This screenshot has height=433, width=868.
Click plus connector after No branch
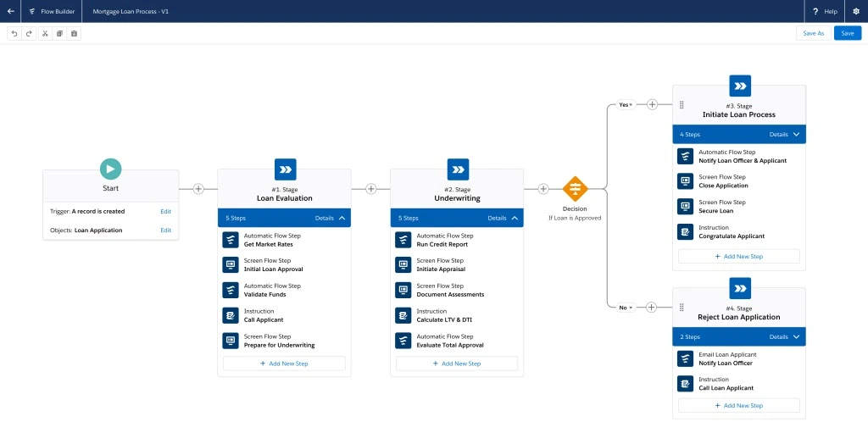click(652, 308)
